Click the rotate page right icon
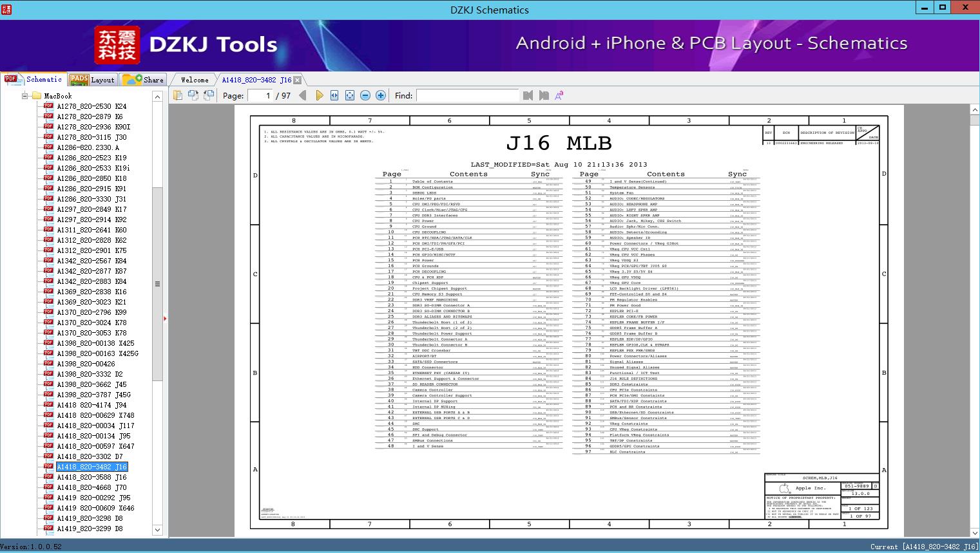The width and height of the screenshot is (980, 553). (209, 95)
